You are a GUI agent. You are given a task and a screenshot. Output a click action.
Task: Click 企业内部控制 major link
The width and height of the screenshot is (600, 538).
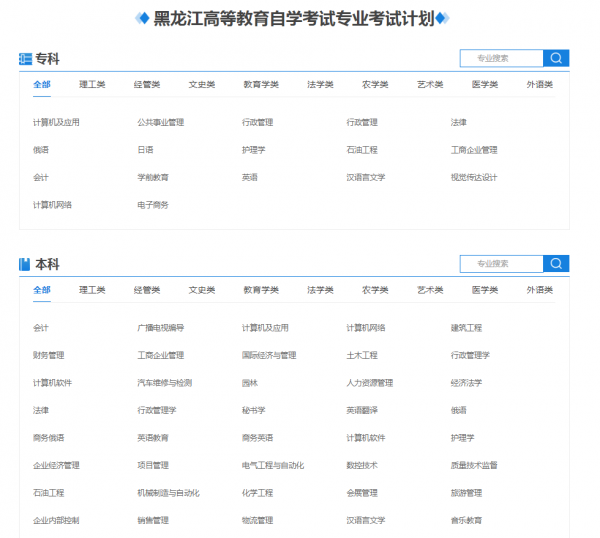(56, 521)
